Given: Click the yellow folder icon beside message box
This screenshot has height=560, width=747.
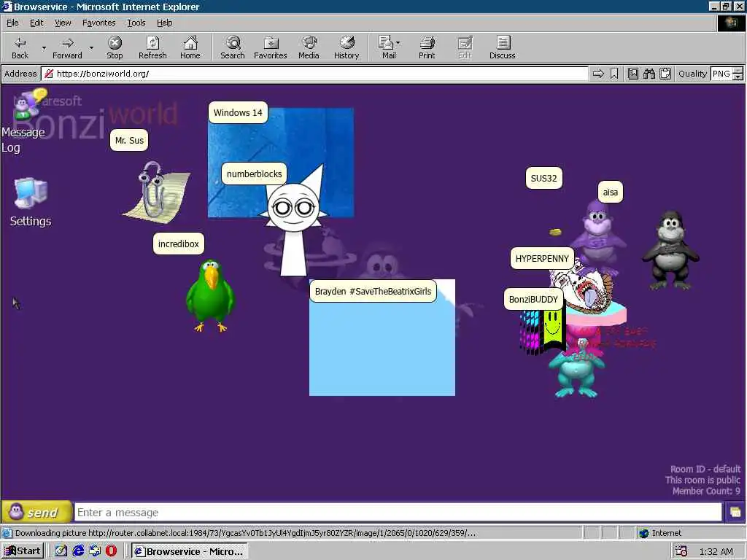Looking at the screenshot, I should (x=735, y=513).
